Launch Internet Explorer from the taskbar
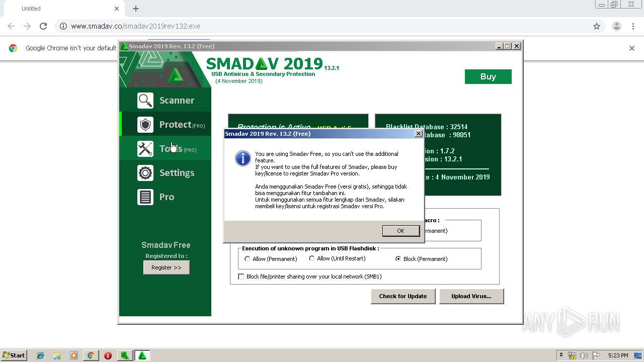Viewport: 644px width, 362px height. coord(40,355)
